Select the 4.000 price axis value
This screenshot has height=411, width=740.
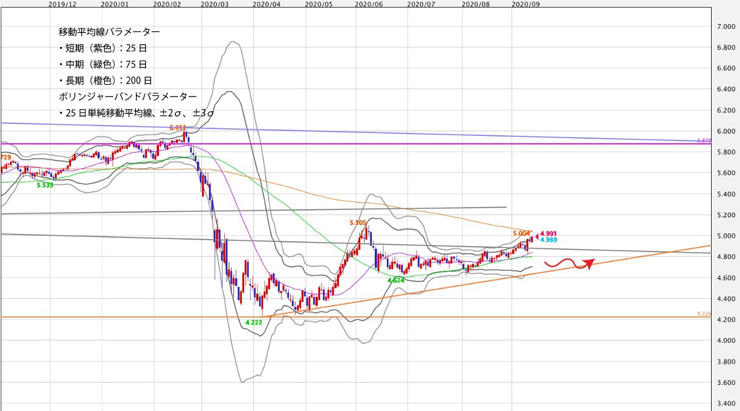tap(726, 340)
